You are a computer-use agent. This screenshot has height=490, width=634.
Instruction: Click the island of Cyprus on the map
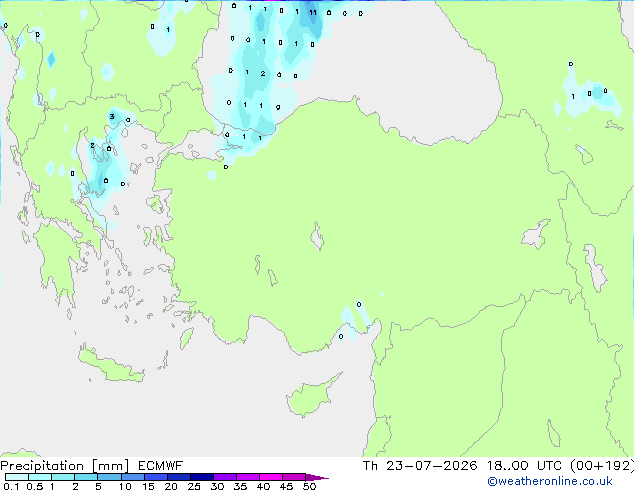pos(312,397)
